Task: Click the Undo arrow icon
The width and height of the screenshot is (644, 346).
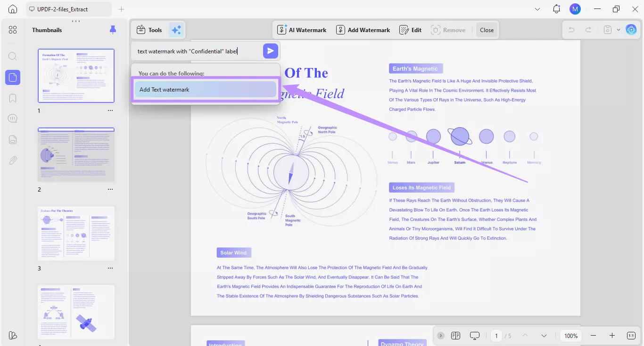Action: pos(571,30)
